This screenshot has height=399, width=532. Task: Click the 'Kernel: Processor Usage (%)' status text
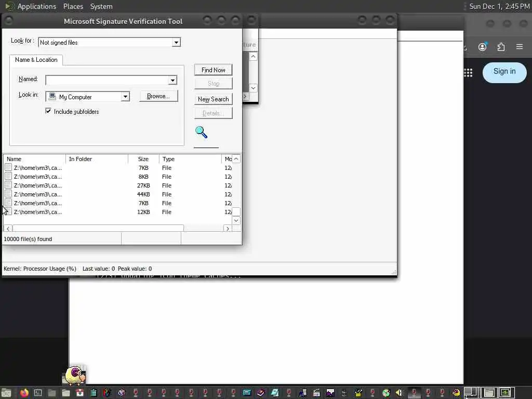coord(39,269)
